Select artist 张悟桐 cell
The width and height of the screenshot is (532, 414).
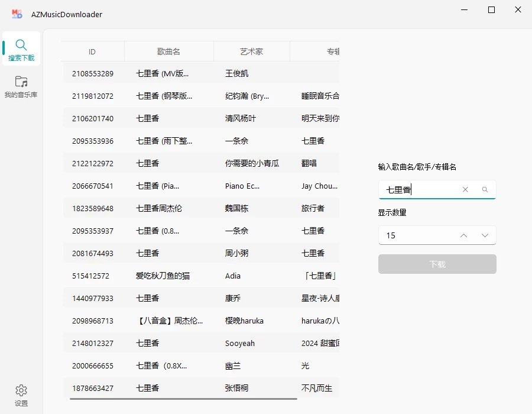pos(236,388)
